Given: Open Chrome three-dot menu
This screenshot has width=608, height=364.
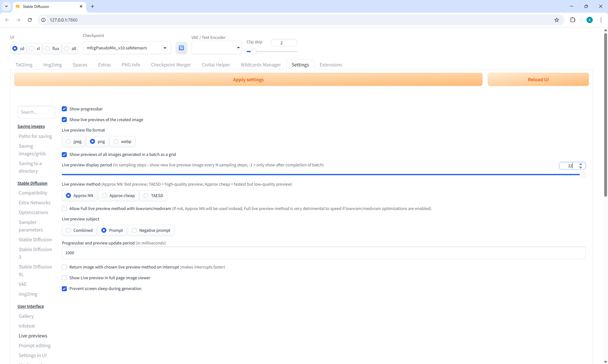Looking at the screenshot, I should (x=601, y=20).
